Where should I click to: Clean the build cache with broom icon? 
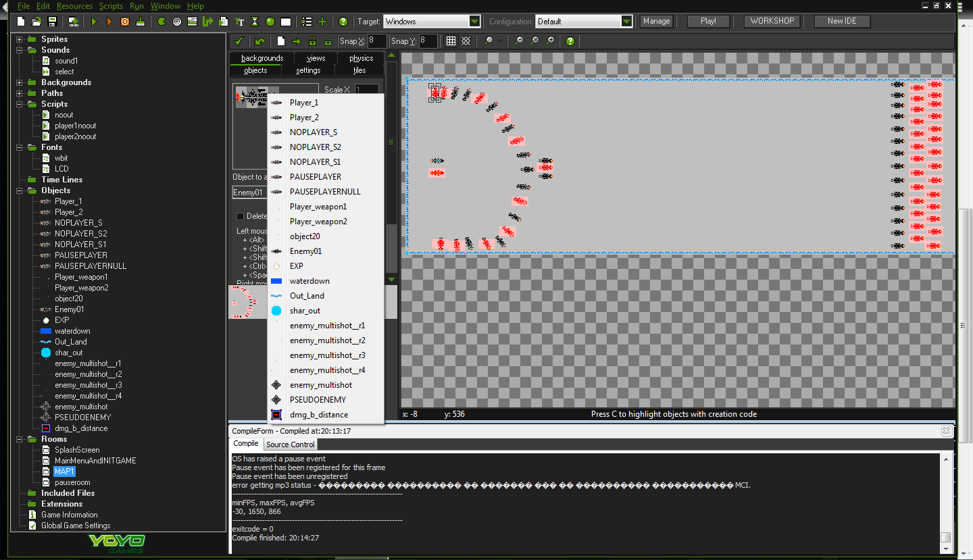point(141,22)
